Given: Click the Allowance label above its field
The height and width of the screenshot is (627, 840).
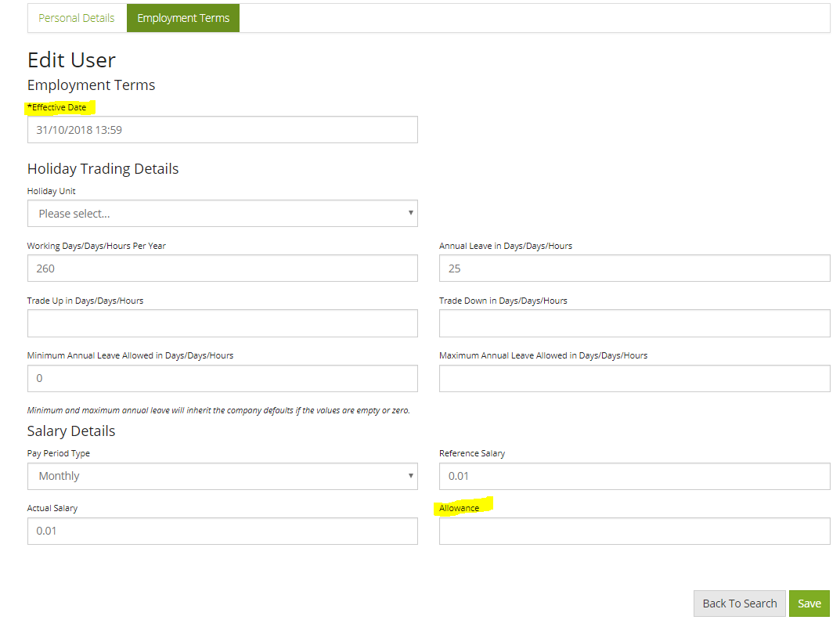Looking at the screenshot, I should tap(459, 507).
